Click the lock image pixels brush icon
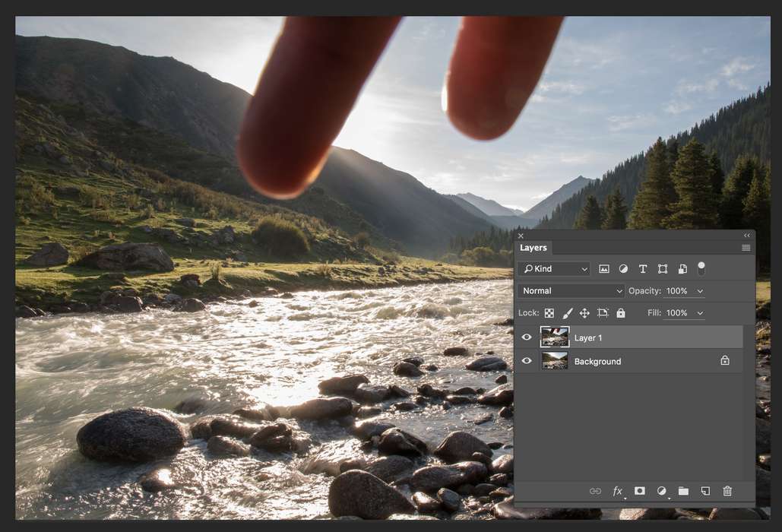 click(x=567, y=313)
